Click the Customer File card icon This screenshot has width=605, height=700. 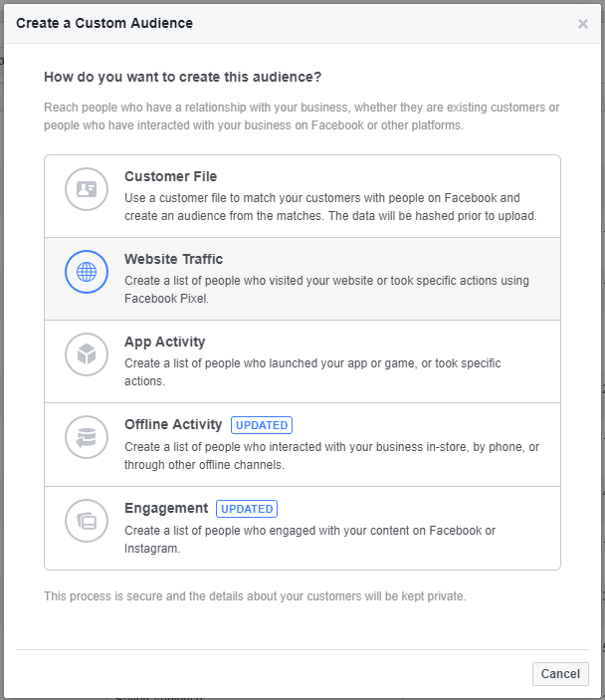(x=87, y=189)
